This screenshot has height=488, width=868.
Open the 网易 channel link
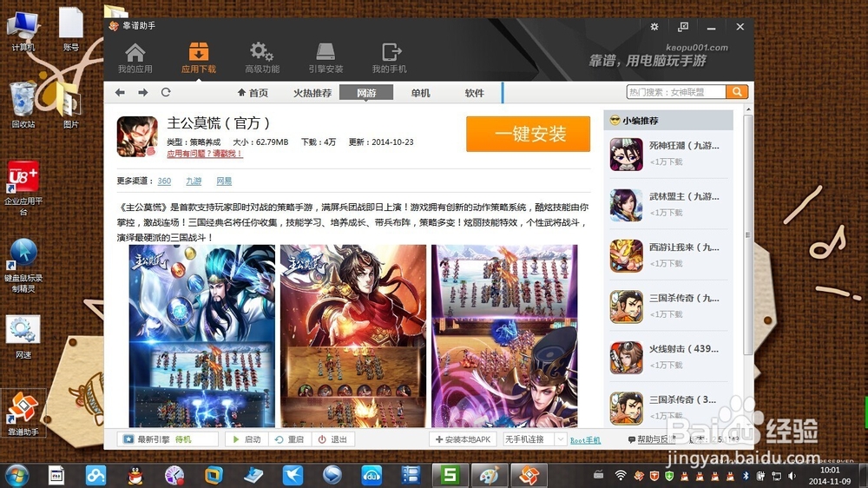click(x=224, y=181)
